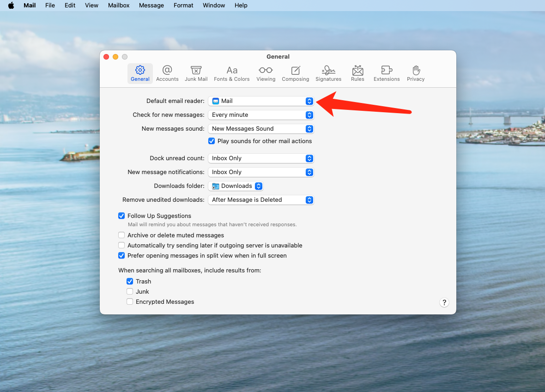Switch to Junk Mail settings
Viewport: 545px width, 392px height.
(196, 73)
